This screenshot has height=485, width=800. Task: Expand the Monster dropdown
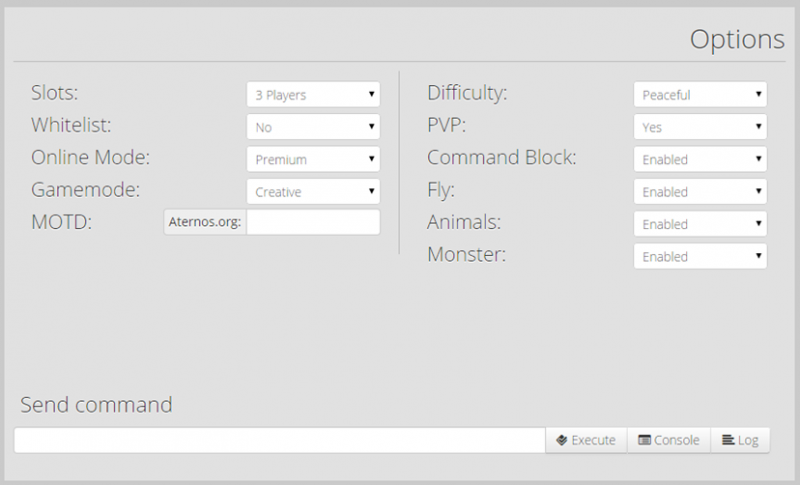pos(700,256)
